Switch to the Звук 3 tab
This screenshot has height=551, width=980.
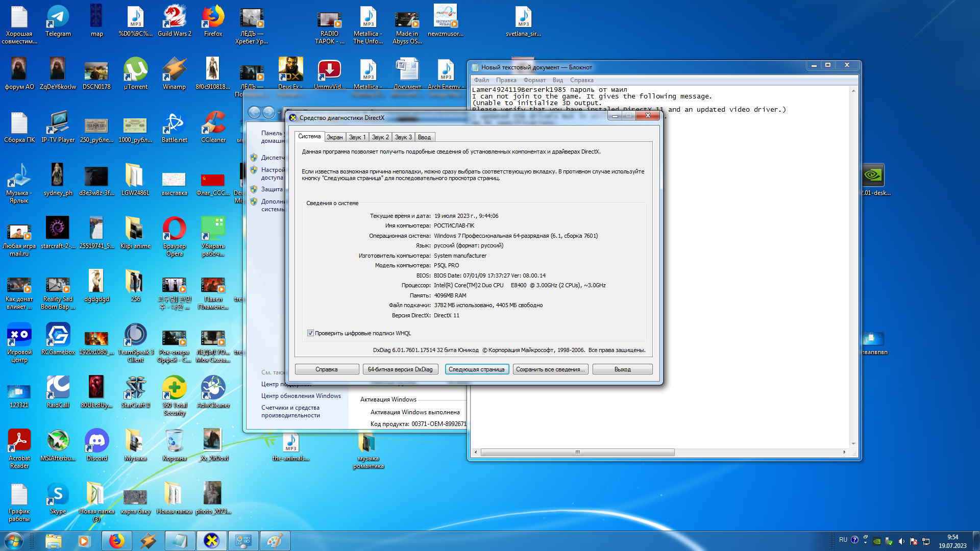click(403, 137)
